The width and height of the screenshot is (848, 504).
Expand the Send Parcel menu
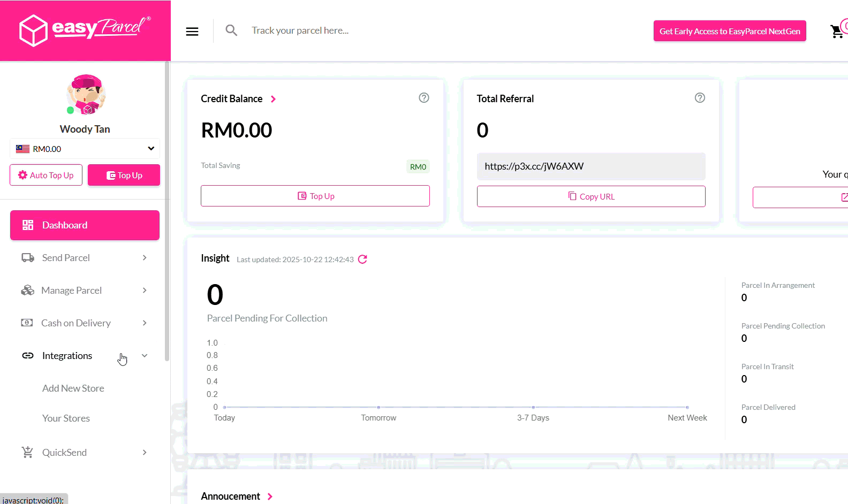pyautogui.click(x=85, y=258)
